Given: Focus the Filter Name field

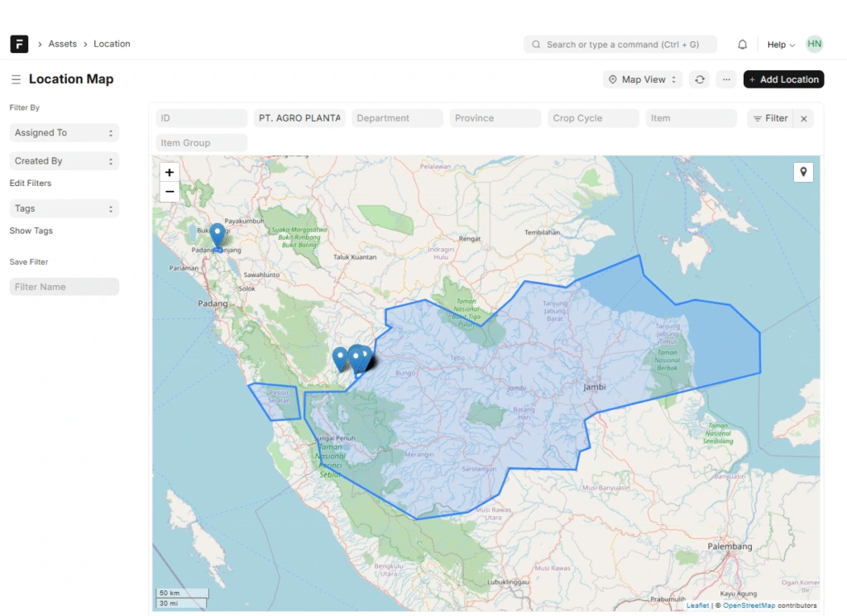Looking at the screenshot, I should click(65, 287).
